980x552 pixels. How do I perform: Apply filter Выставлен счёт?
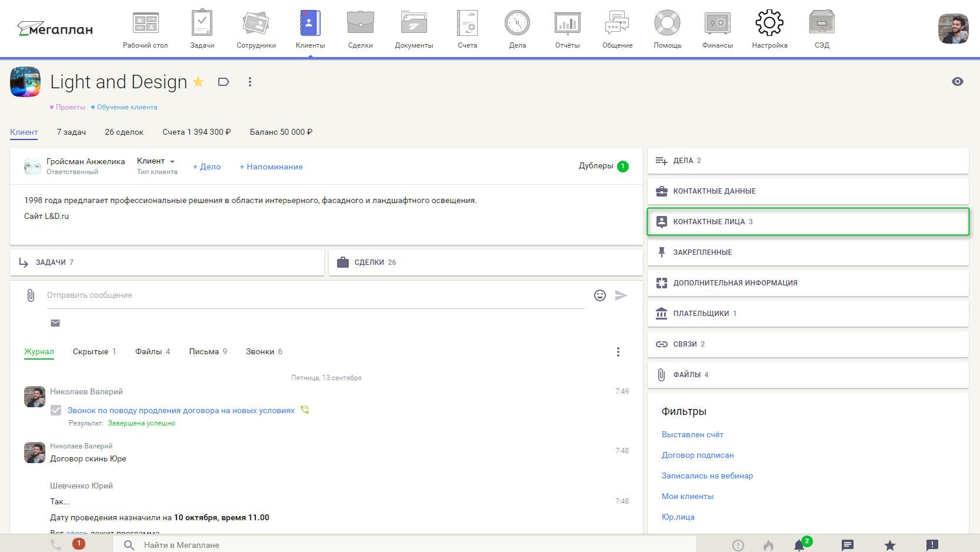tap(692, 434)
